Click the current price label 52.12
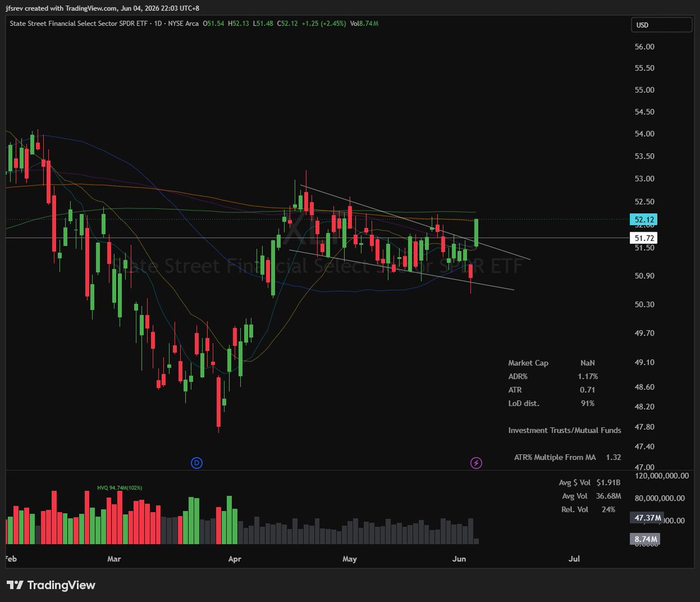Image resolution: width=700 pixels, height=602 pixels. (645, 220)
